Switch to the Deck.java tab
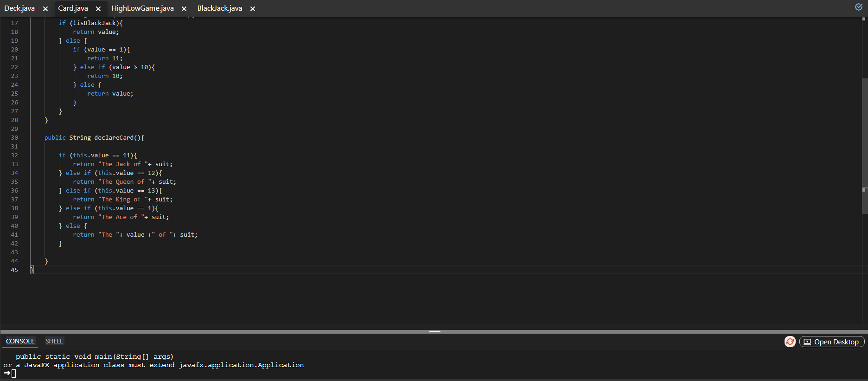 point(19,8)
